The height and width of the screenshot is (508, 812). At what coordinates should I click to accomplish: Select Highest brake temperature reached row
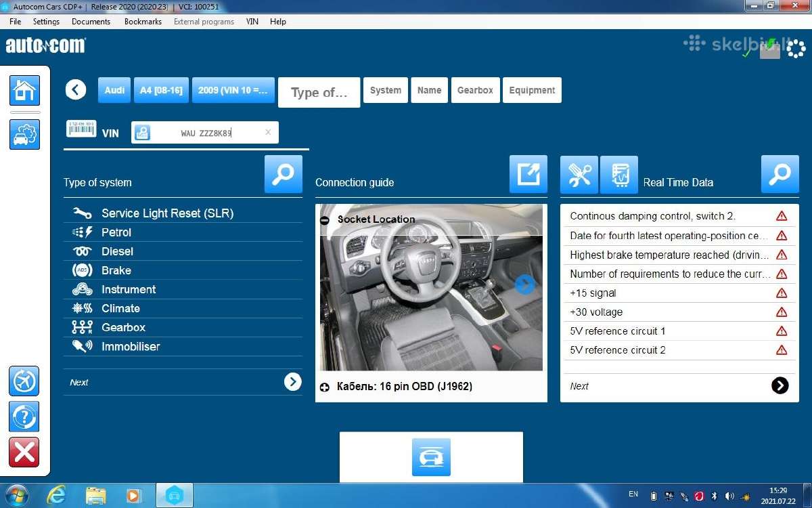(679, 254)
